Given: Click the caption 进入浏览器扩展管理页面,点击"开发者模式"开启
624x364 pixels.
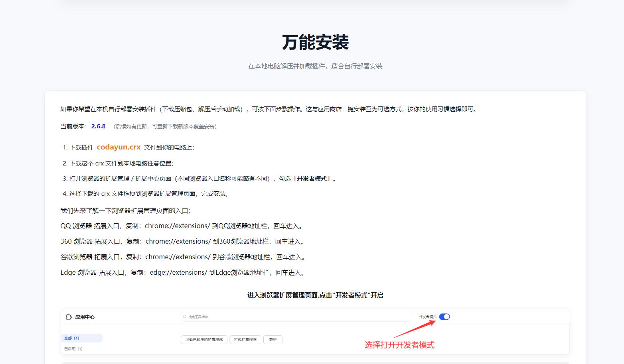Looking at the screenshot, I should point(315,295).
